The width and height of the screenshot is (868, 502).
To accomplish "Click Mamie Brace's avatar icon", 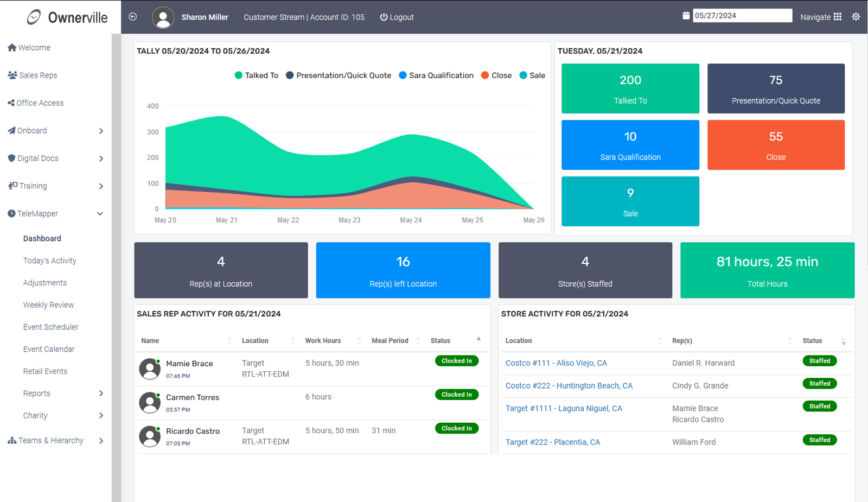I will 150,369.
